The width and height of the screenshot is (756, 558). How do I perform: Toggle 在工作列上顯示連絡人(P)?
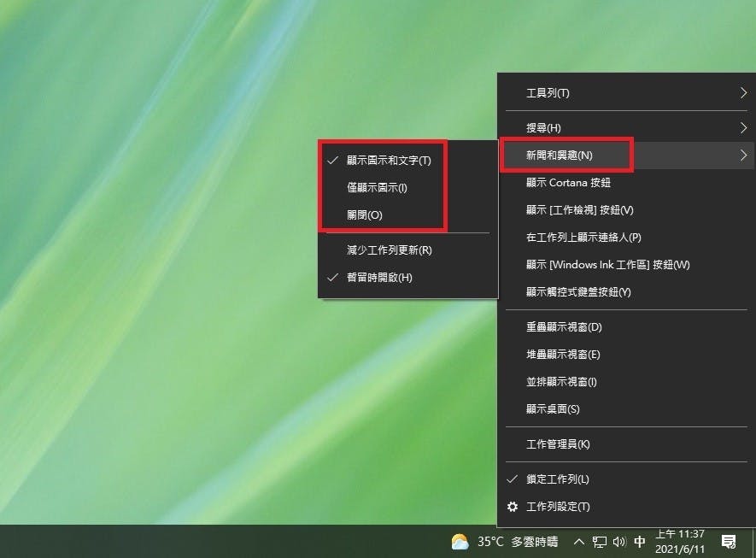click(626, 238)
